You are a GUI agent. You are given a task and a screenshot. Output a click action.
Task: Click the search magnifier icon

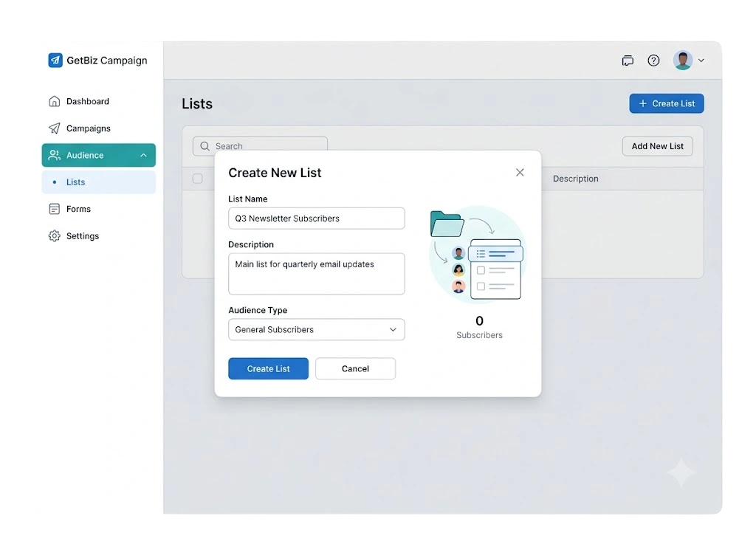(x=205, y=146)
